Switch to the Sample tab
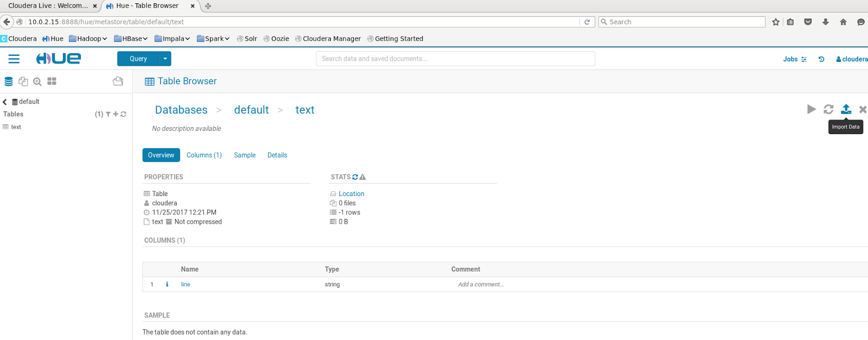868x340 pixels. tap(245, 155)
